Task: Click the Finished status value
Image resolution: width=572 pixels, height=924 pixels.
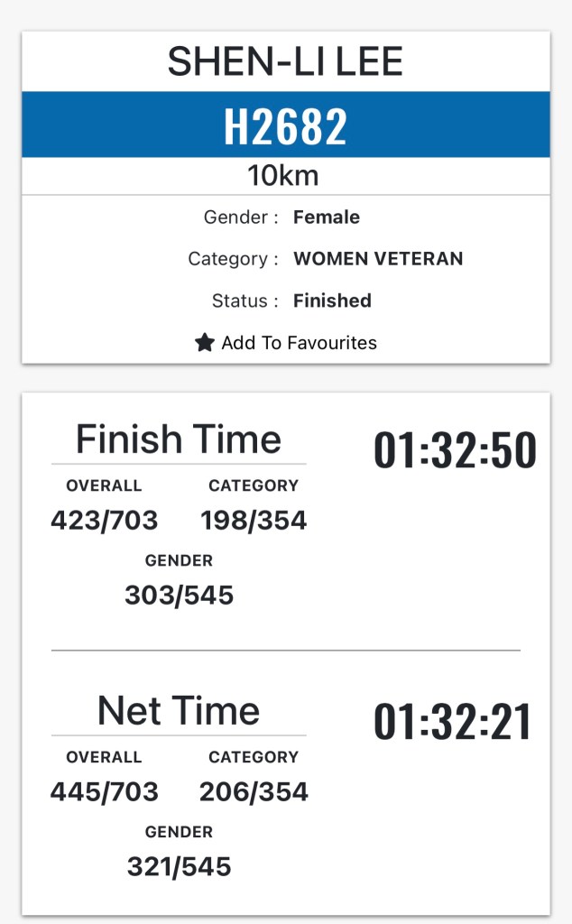Action: [332, 300]
